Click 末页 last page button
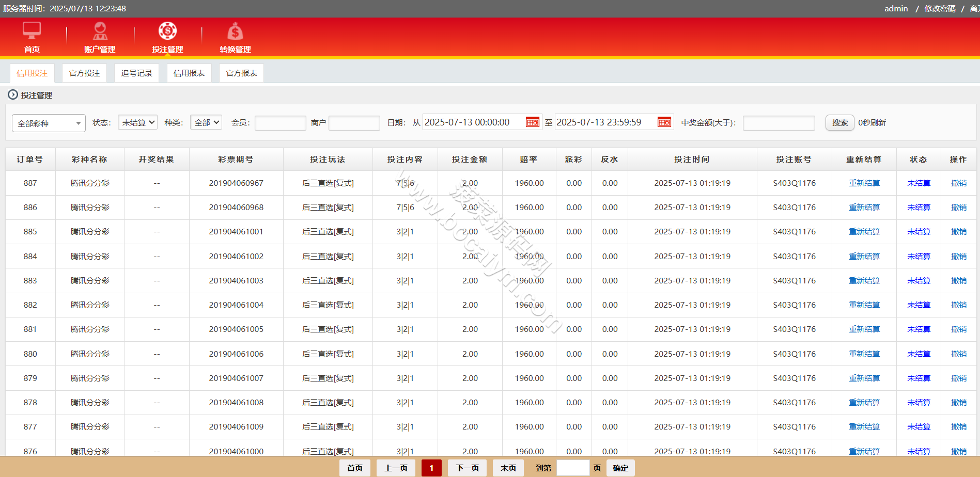Screen dimensions: 980x477 tap(508, 468)
